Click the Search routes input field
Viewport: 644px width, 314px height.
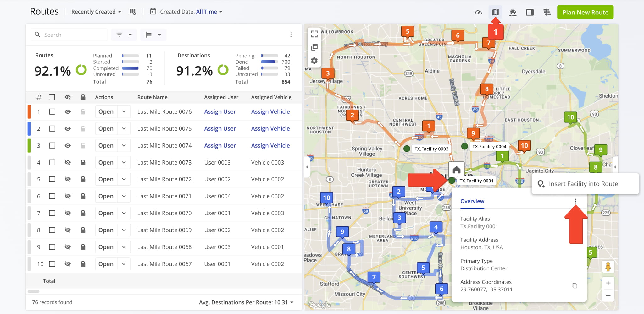point(69,35)
